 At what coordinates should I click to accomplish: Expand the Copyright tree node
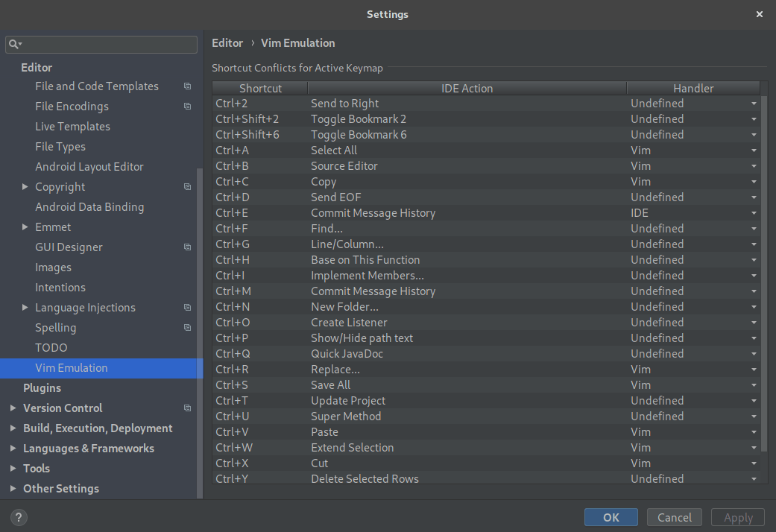[25, 186]
